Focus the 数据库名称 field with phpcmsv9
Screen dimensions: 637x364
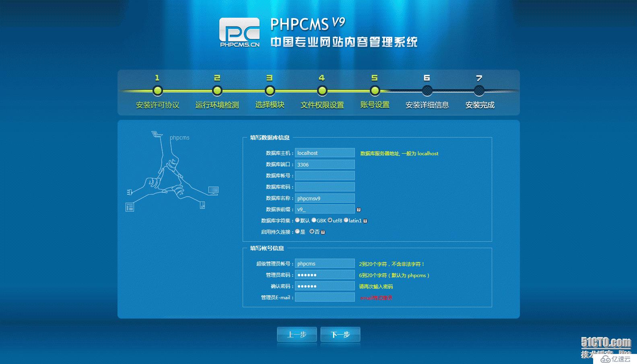pos(325,198)
